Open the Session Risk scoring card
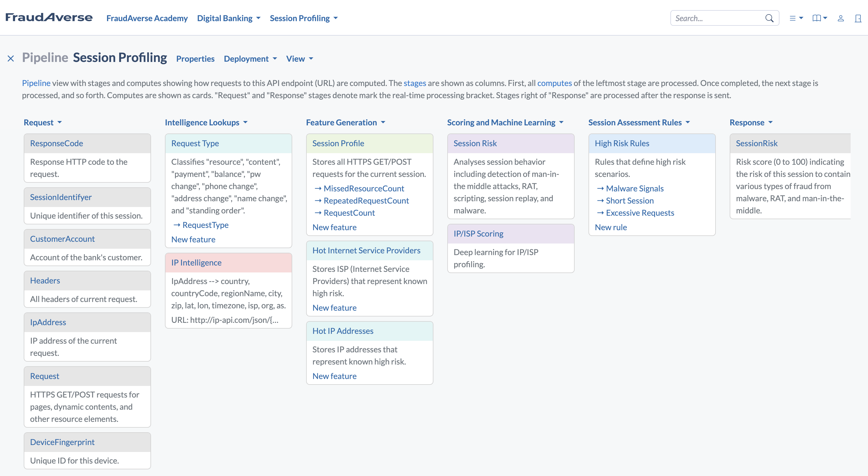The image size is (868, 476). (475, 143)
